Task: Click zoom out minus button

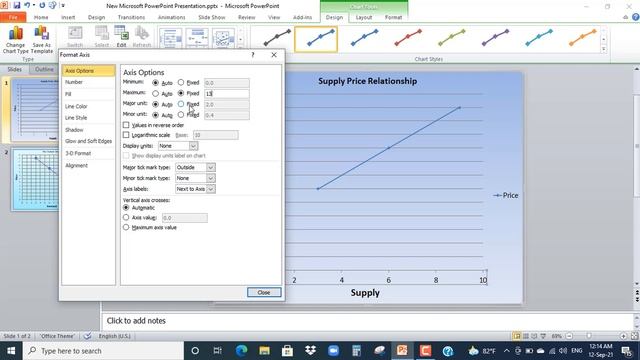Action: [569, 336]
